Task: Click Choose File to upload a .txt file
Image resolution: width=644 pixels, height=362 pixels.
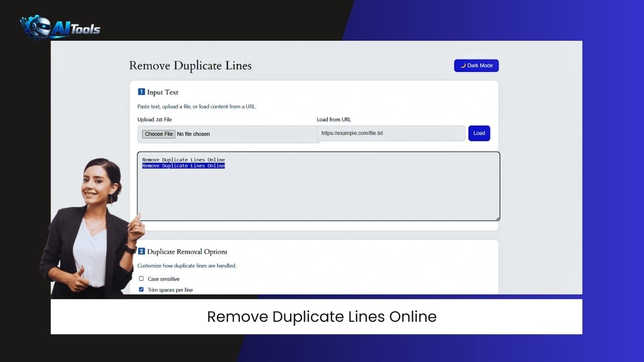Action: (158, 134)
